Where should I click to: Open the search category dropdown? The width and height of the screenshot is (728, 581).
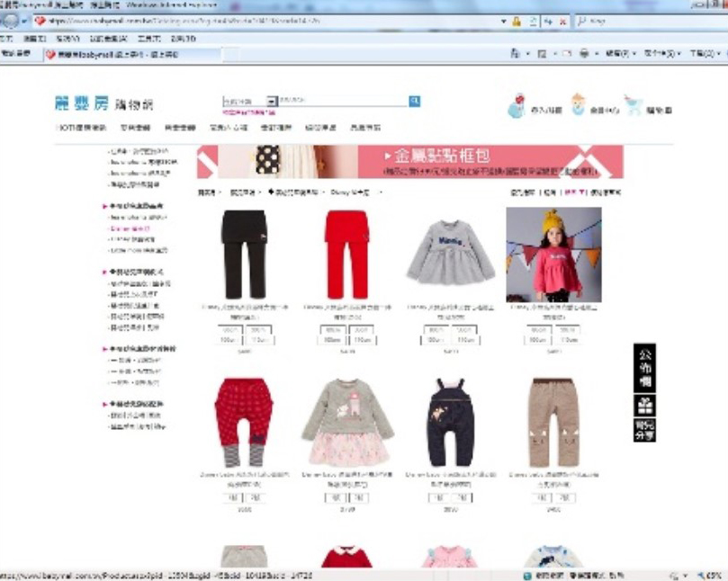tap(272, 102)
